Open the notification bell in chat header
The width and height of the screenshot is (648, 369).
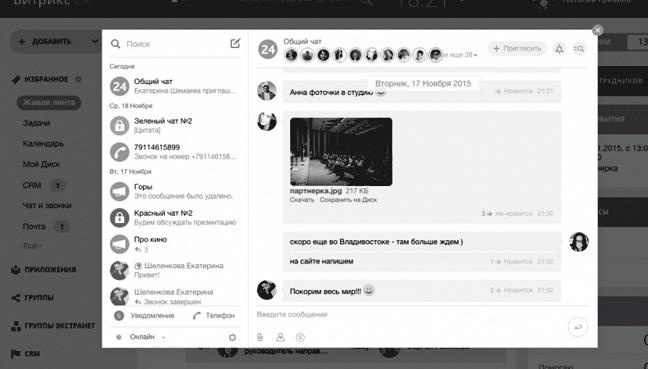(x=559, y=49)
